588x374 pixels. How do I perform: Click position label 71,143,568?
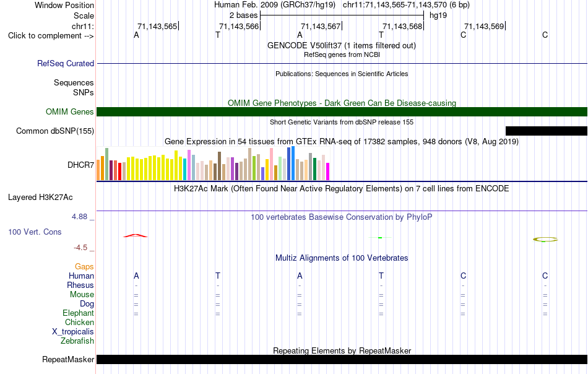(402, 26)
